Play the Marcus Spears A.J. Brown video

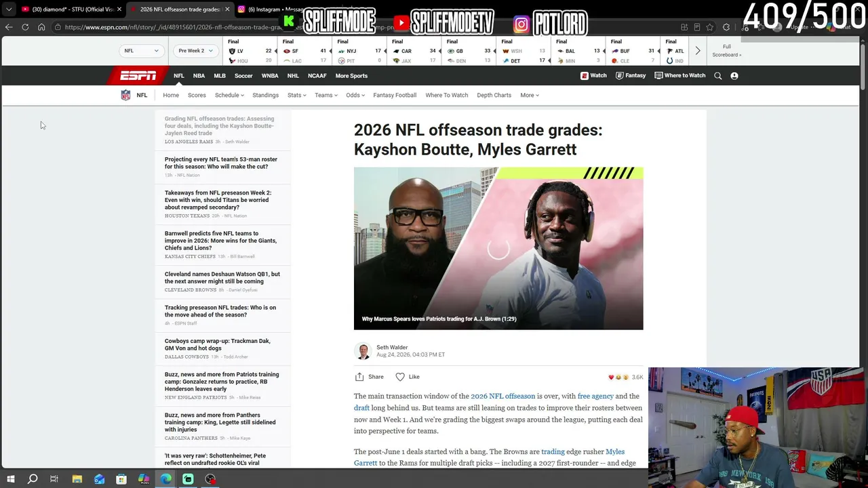pos(498,248)
